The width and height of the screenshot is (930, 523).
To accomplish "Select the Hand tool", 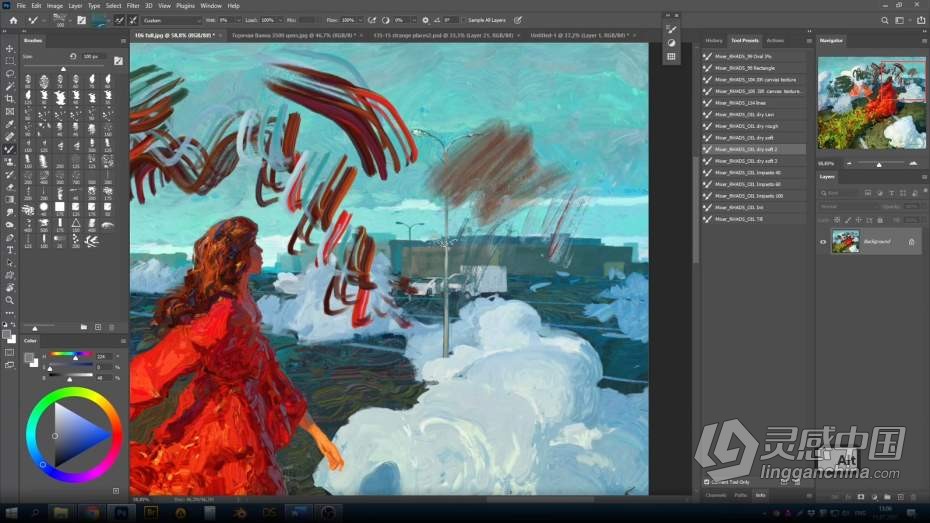I will (9, 288).
